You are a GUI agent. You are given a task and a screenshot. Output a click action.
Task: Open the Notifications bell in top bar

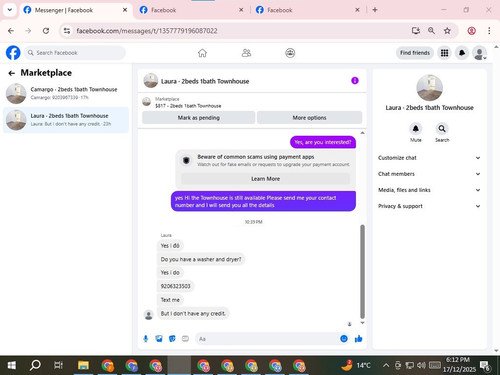pos(462,53)
